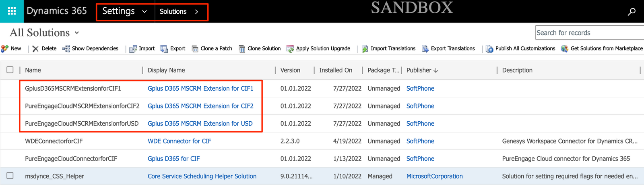Select the Solutions navigation item
Viewport: 644px width, 185px height.
pyautogui.click(x=173, y=12)
